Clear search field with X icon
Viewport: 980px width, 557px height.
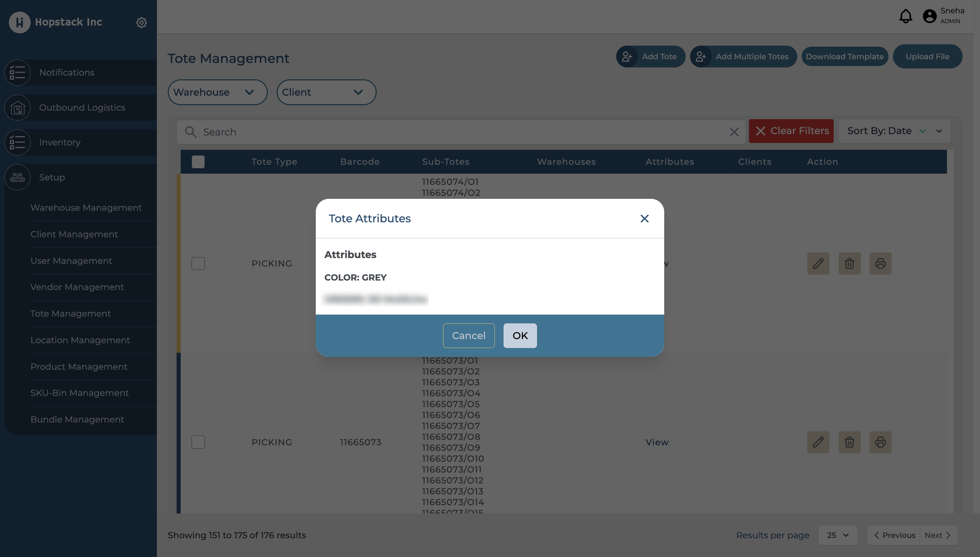[x=734, y=132]
